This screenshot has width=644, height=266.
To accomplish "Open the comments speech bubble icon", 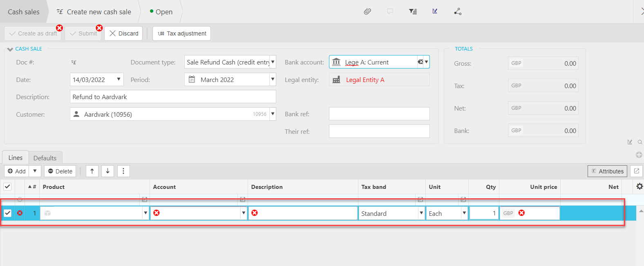I will [390, 11].
